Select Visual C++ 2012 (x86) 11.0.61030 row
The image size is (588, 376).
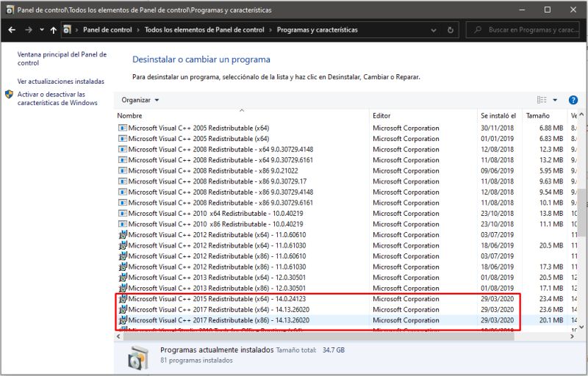click(346, 267)
